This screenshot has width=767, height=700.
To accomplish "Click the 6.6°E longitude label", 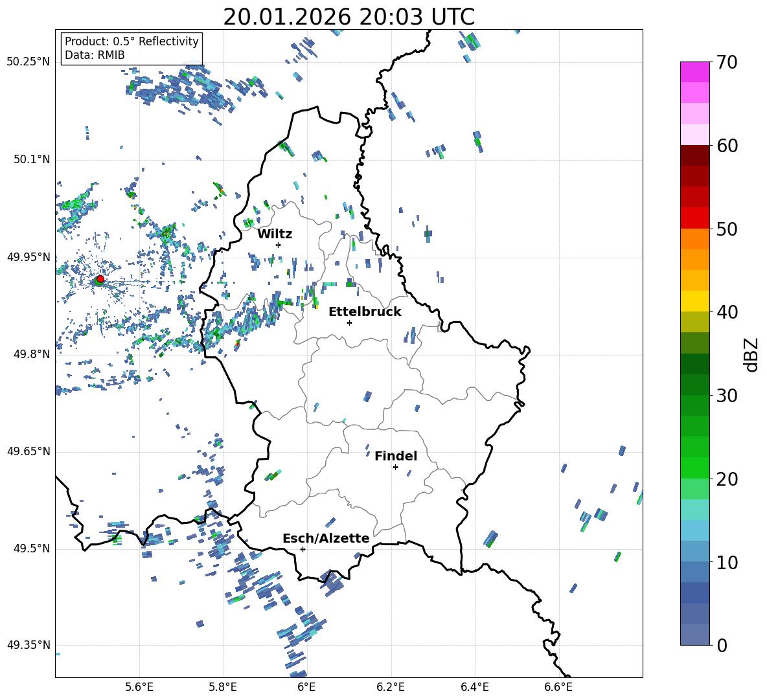I will pos(558,687).
